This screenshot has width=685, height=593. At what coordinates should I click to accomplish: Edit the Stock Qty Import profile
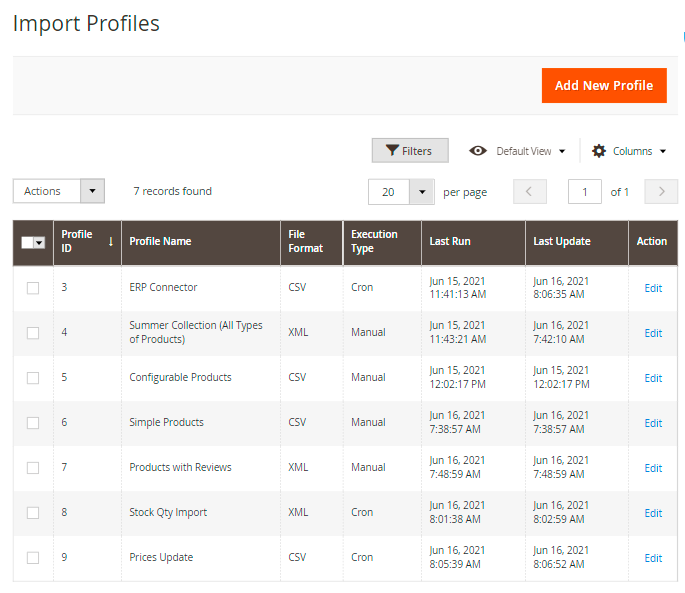(x=653, y=513)
